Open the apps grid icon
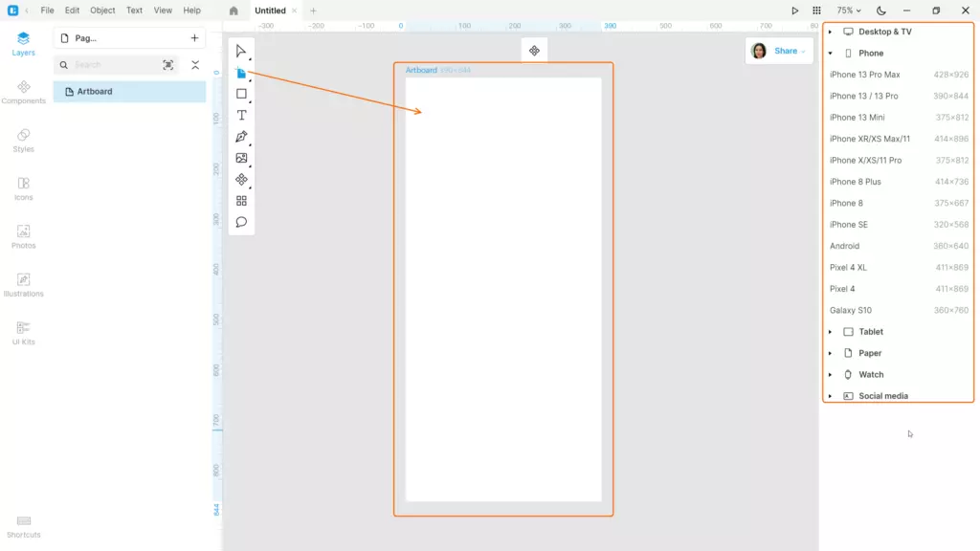Image resolution: width=980 pixels, height=551 pixels. click(x=816, y=11)
